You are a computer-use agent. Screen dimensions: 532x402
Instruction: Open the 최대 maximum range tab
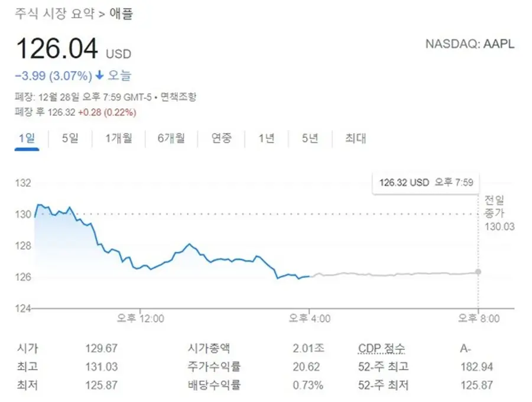pos(356,138)
